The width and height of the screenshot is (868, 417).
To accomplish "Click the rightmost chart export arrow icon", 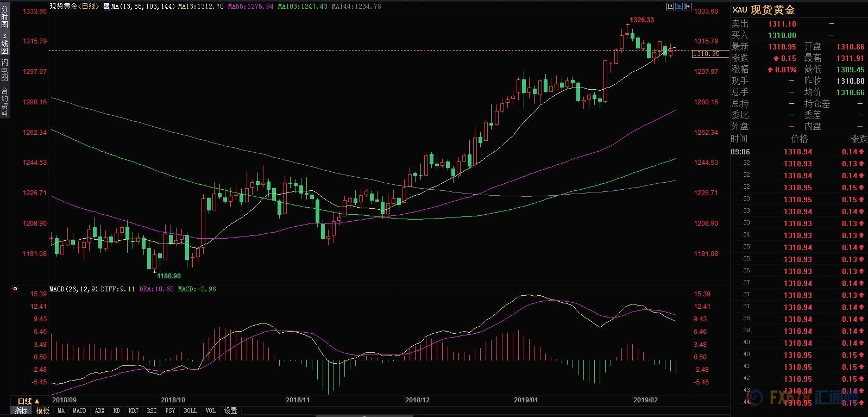I will 688,7.
